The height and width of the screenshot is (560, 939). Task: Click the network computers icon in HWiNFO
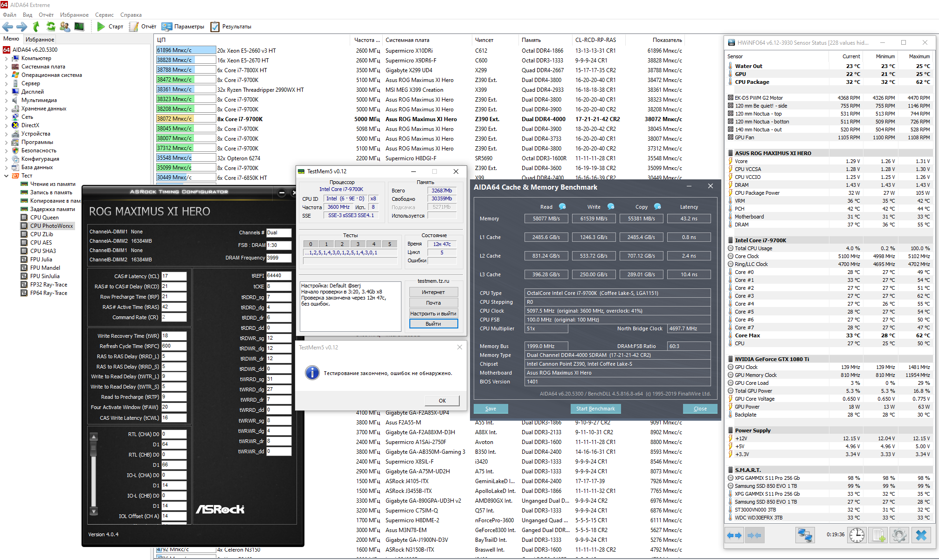(x=805, y=535)
